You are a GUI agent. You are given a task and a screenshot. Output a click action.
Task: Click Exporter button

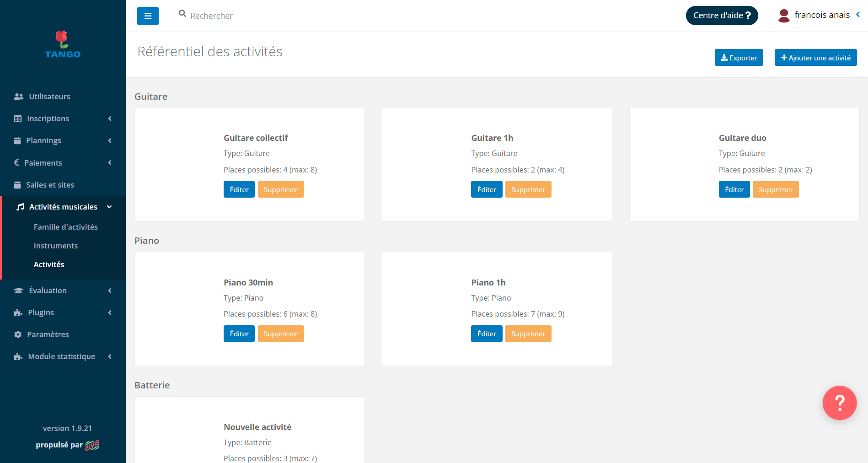(x=739, y=58)
